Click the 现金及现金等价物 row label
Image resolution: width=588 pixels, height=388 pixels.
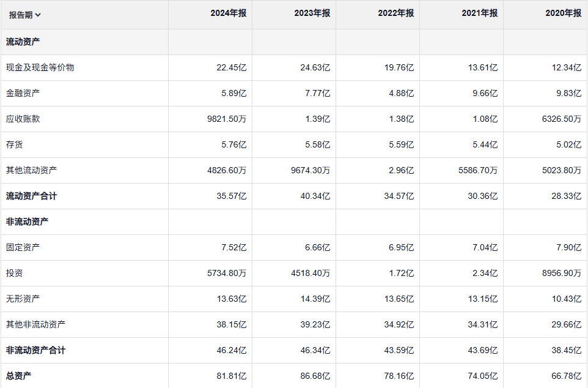[x=40, y=67]
